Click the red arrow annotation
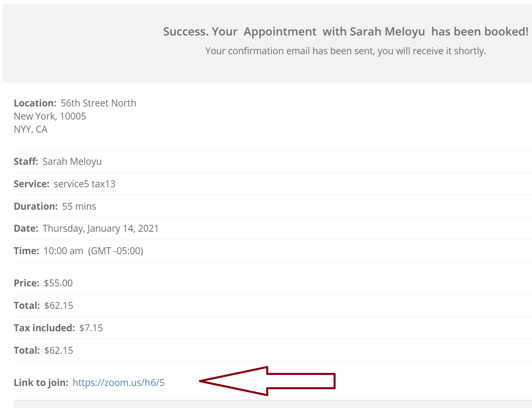 [267, 381]
